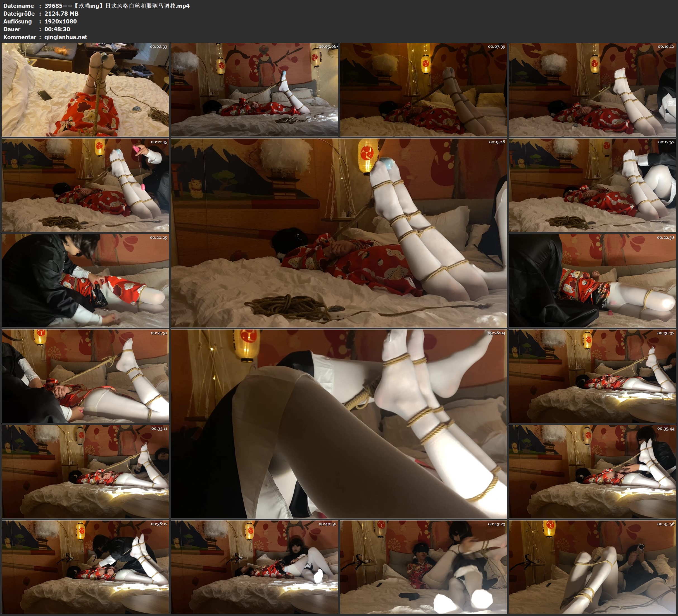Screen dimensions: 678x616
Task: Select the final 00:45:56 thumbnail
Action: pos(592,567)
